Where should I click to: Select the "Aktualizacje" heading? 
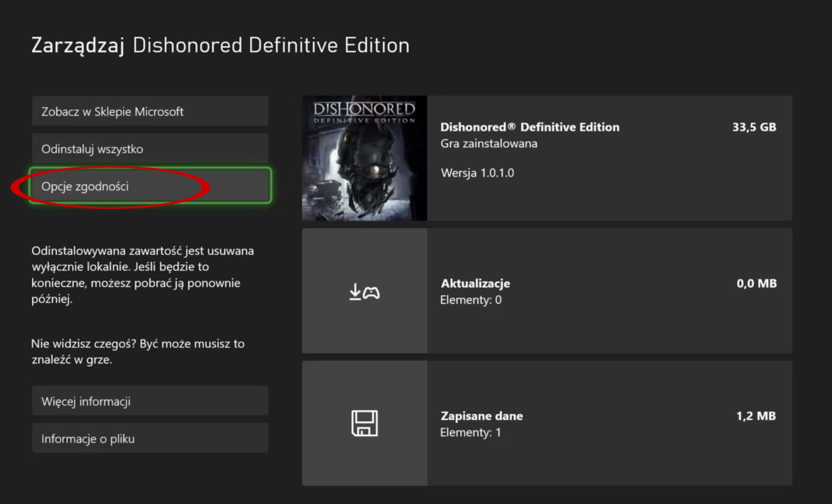tap(475, 283)
